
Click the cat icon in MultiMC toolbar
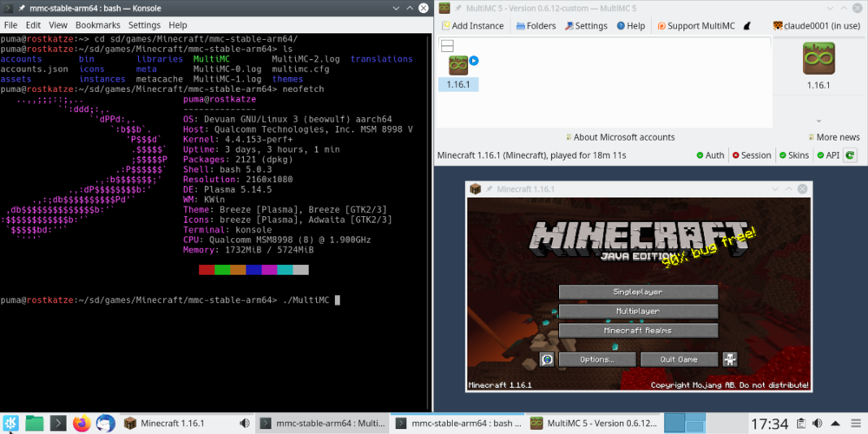746,26
